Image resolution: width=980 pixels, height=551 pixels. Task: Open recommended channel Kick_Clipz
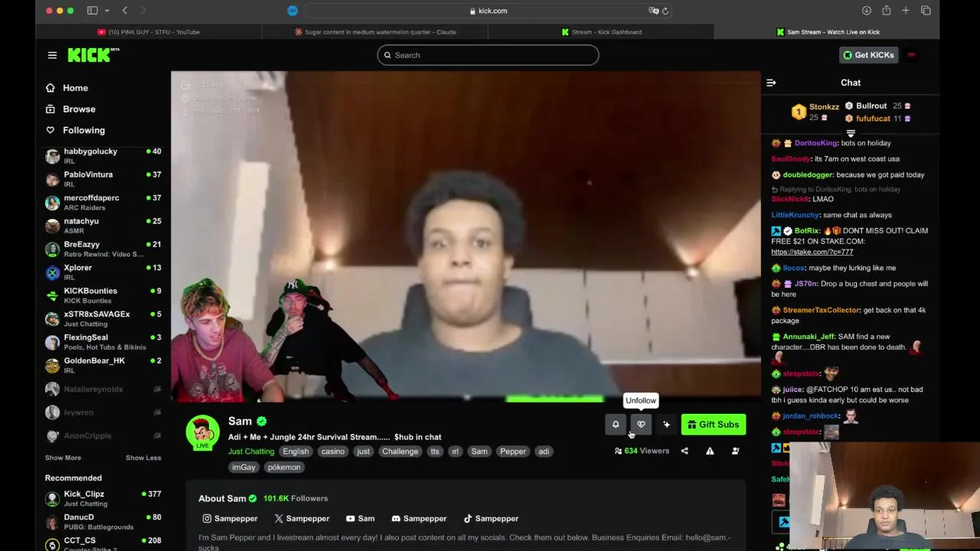coord(103,499)
